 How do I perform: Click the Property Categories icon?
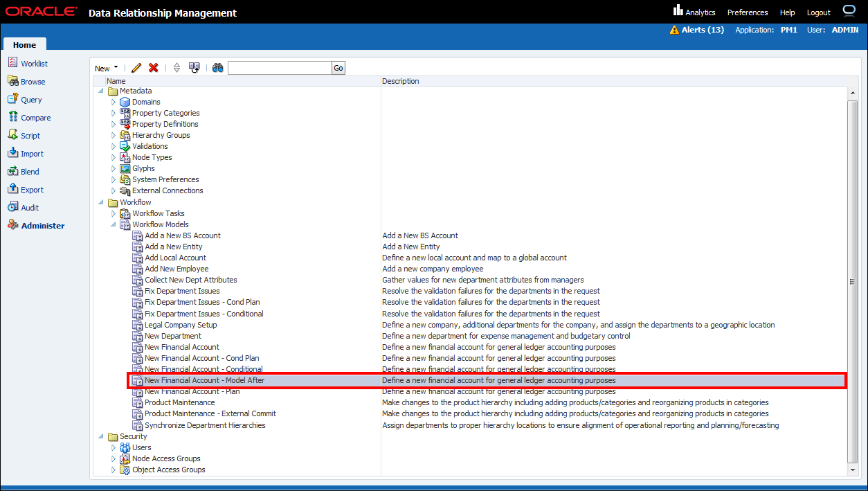pyautogui.click(x=125, y=113)
